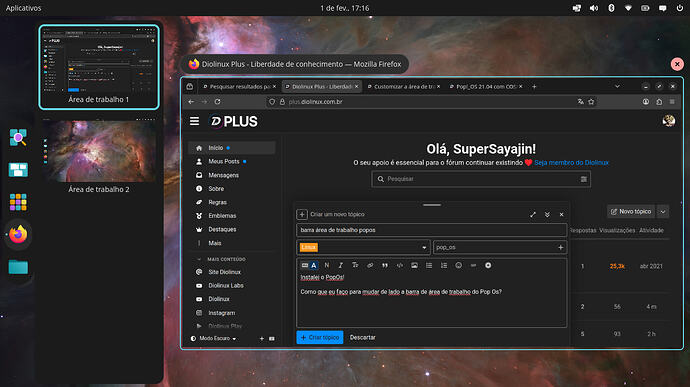Viewport: 690px width, 387px height.
Task: Open Firefox application menu
Action: coord(672,102)
